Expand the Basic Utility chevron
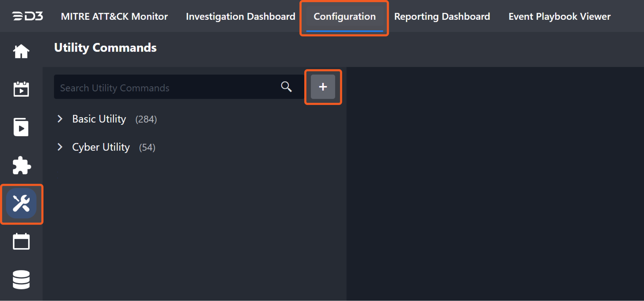The height and width of the screenshot is (301, 644). tap(60, 119)
